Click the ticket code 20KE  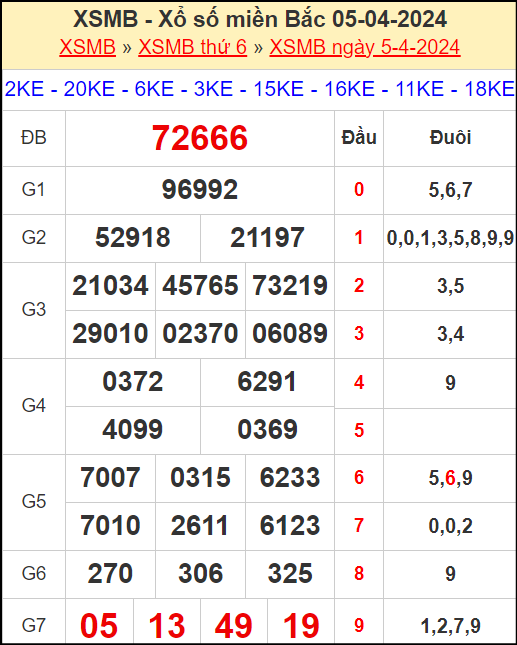tap(89, 89)
